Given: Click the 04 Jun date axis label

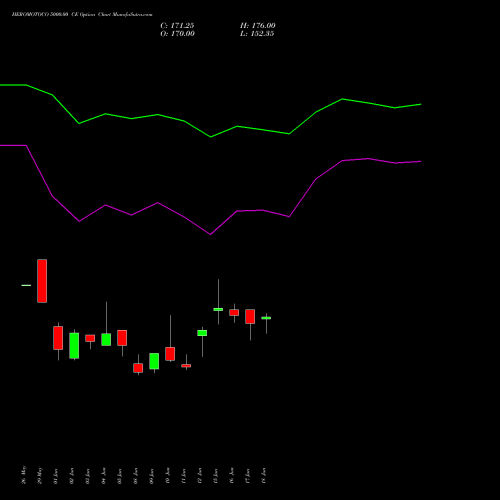Looking at the screenshot, I should pyautogui.click(x=104, y=476).
